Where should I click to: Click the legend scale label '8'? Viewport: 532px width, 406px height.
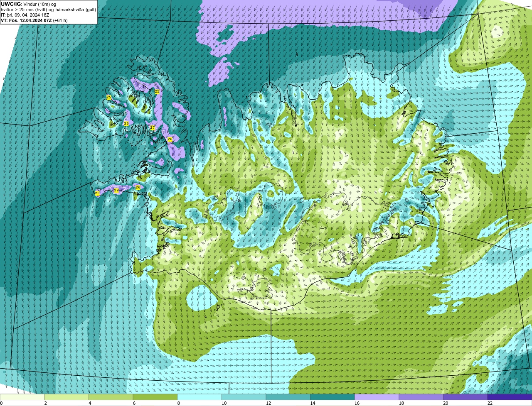(x=178, y=403)
